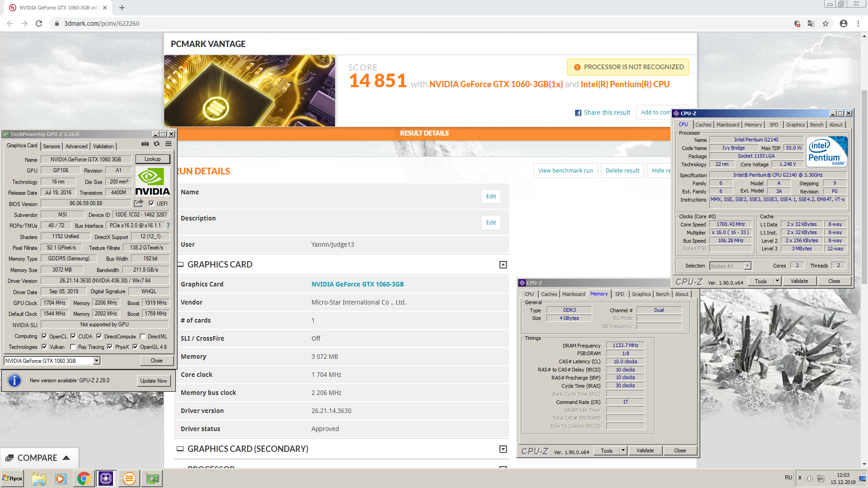
Task: Open File Explorer from the taskbar
Action: coord(39,479)
